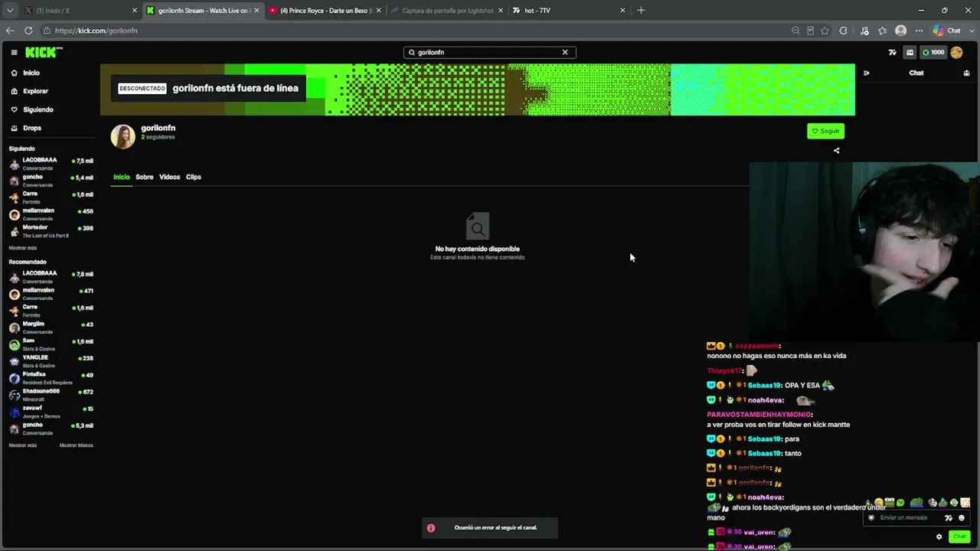Open the 7TV icon in Kick header
Screen dimensions: 980x551
pos(892,52)
